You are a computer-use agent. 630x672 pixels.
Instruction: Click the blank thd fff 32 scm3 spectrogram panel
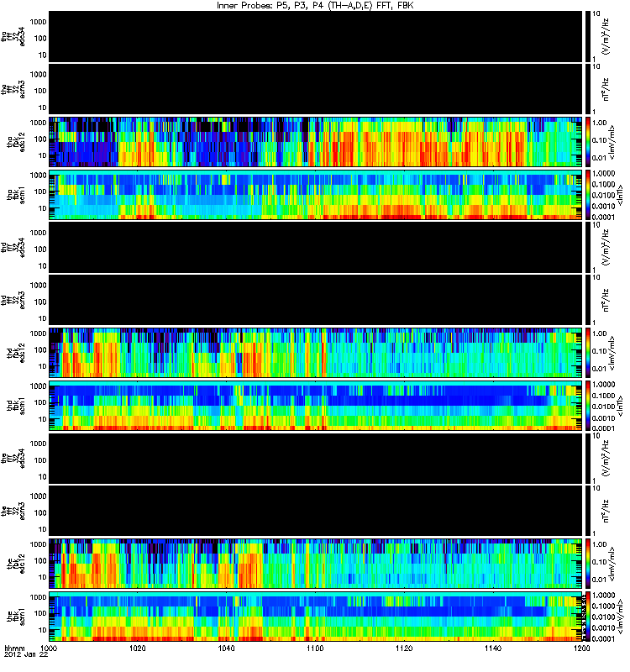click(x=316, y=300)
